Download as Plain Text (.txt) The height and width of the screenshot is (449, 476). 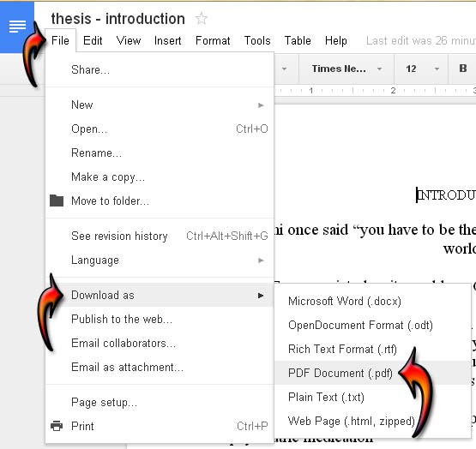point(372,397)
